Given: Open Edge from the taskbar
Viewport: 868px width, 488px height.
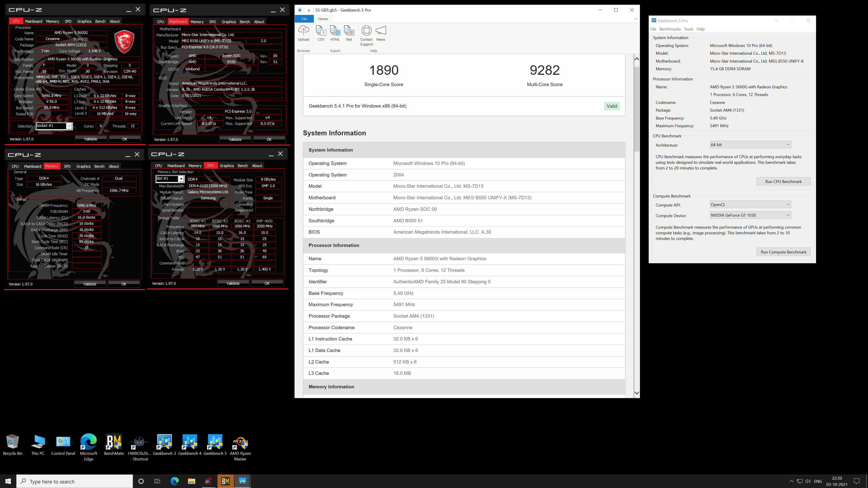Looking at the screenshot, I should (175, 481).
